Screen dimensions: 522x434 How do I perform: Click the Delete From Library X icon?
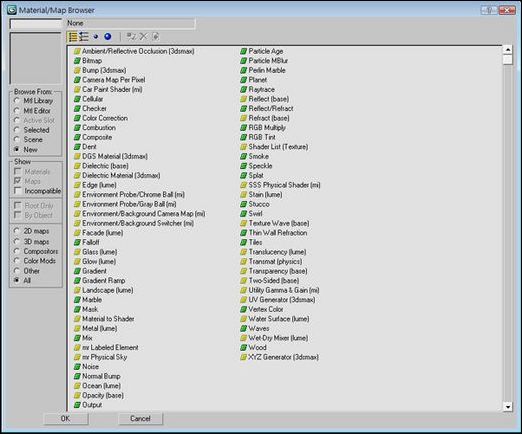coord(143,36)
